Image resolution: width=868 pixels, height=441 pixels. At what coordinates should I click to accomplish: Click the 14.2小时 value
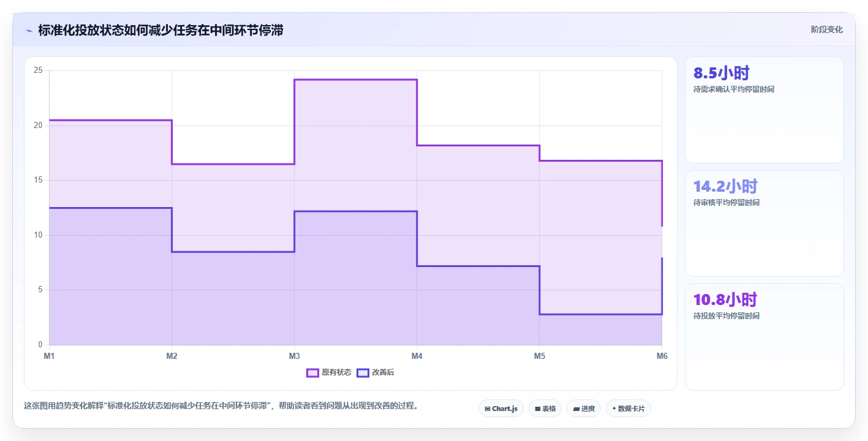pyautogui.click(x=725, y=186)
